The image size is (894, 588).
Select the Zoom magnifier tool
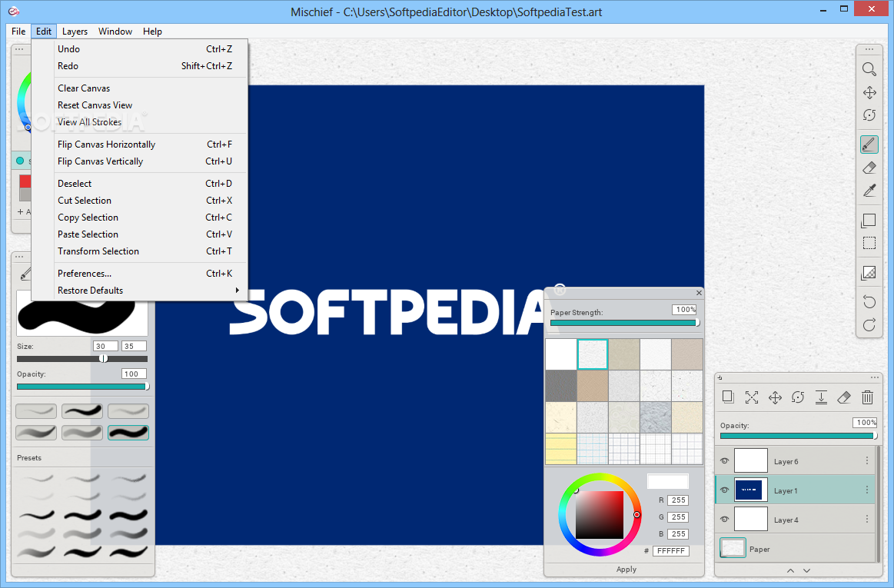(869, 69)
